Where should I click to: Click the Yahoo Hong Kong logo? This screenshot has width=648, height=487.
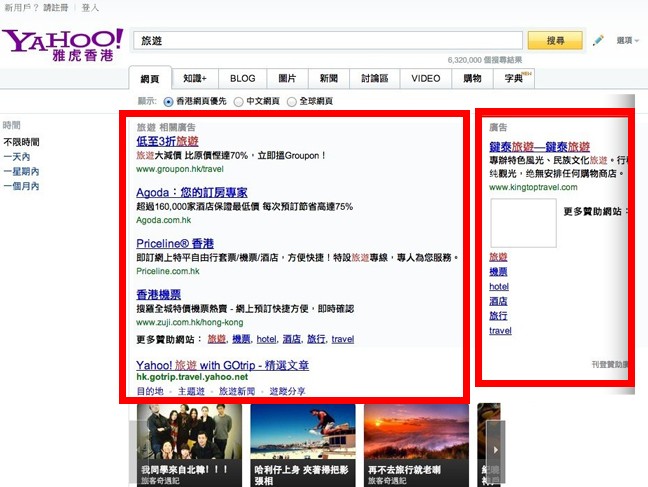pyautogui.click(x=63, y=45)
